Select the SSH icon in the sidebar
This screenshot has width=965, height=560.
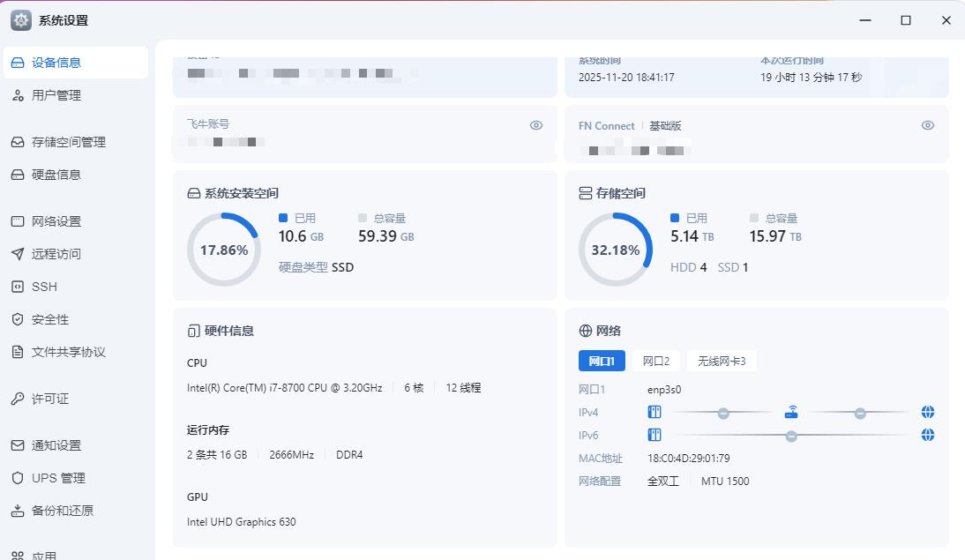click(x=19, y=286)
